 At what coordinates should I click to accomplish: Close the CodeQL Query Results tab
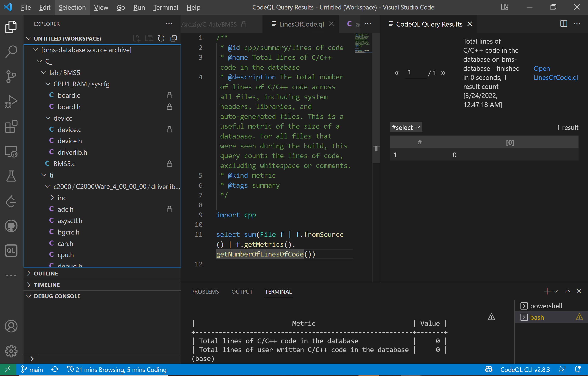click(470, 24)
